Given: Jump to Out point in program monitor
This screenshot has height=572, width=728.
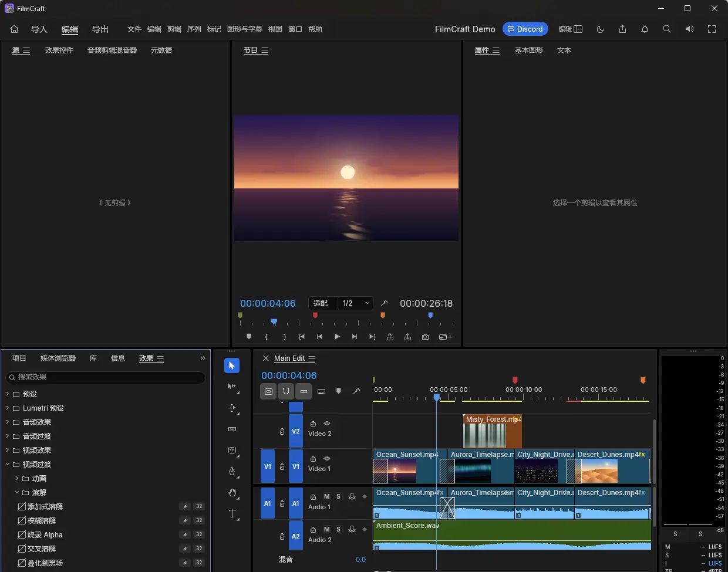Looking at the screenshot, I should pyautogui.click(x=372, y=337).
